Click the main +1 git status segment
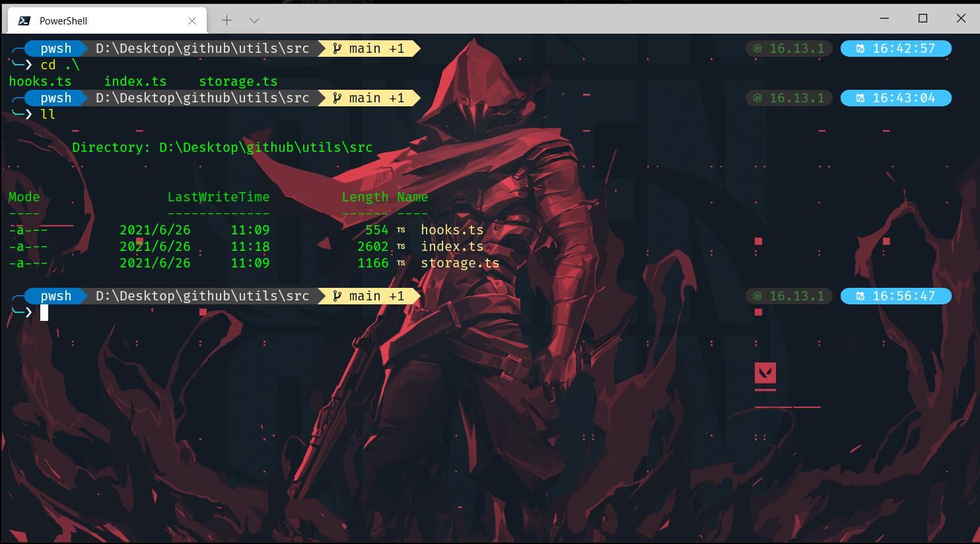Screen dimensions: 980x544 (370, 296)
